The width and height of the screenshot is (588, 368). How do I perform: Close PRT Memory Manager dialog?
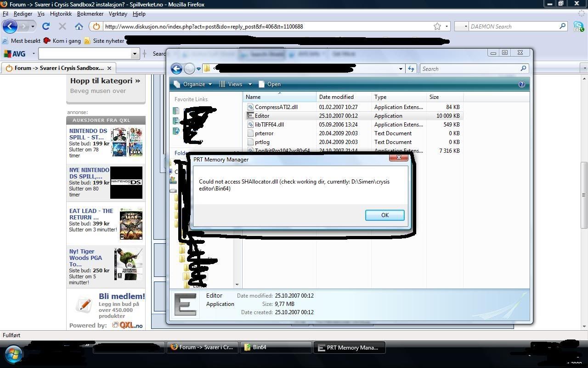(398, 157)
